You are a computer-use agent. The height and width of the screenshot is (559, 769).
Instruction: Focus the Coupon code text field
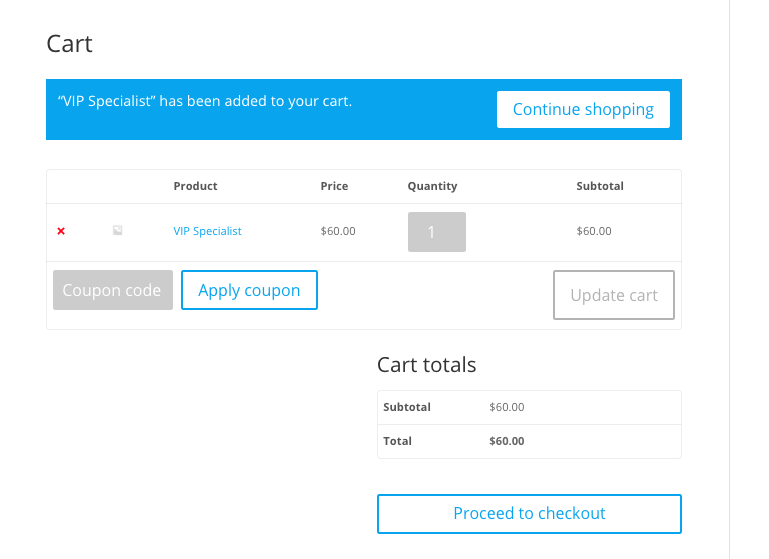tap(112, 290)
